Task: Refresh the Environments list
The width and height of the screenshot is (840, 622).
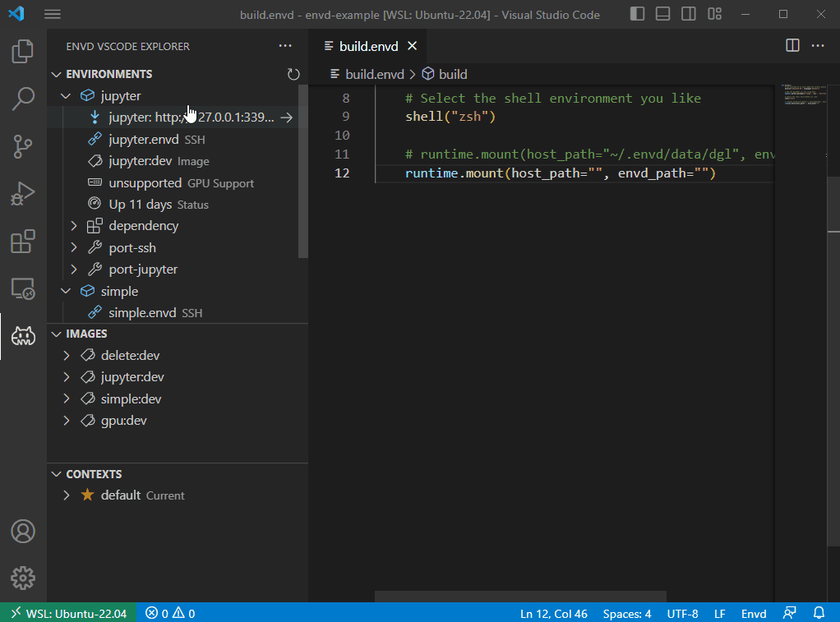Action: pyautogui.click(x=293, y=74)
